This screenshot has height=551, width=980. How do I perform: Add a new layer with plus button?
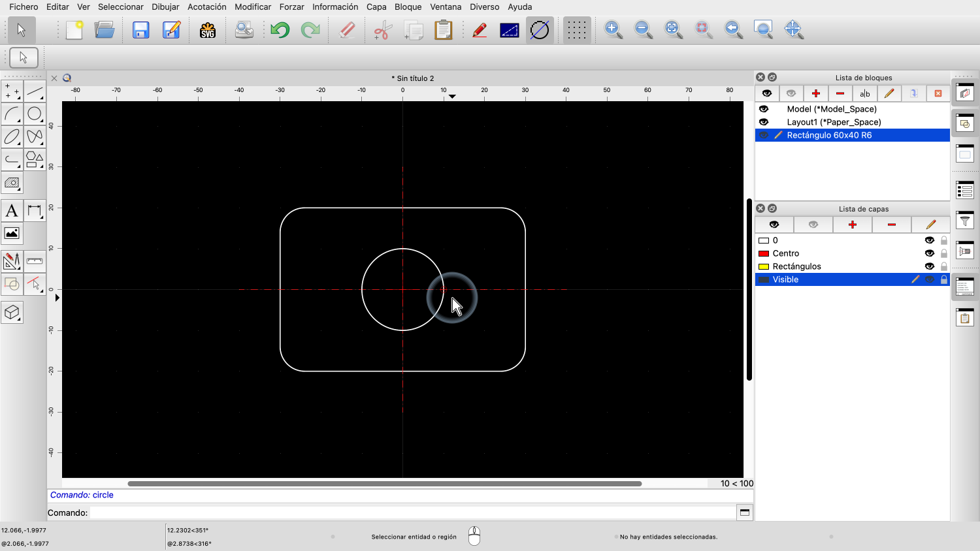pyautogui.click(x=852, y=225)
